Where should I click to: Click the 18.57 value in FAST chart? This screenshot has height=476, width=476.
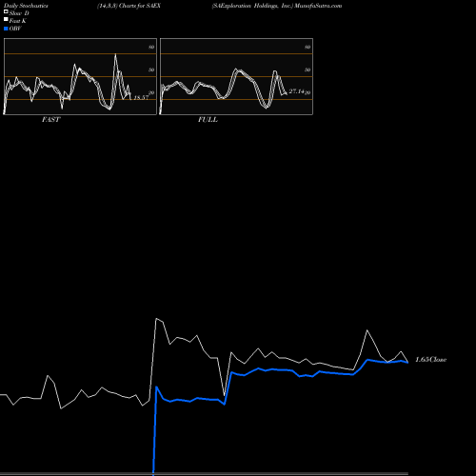tap(141, 97)
